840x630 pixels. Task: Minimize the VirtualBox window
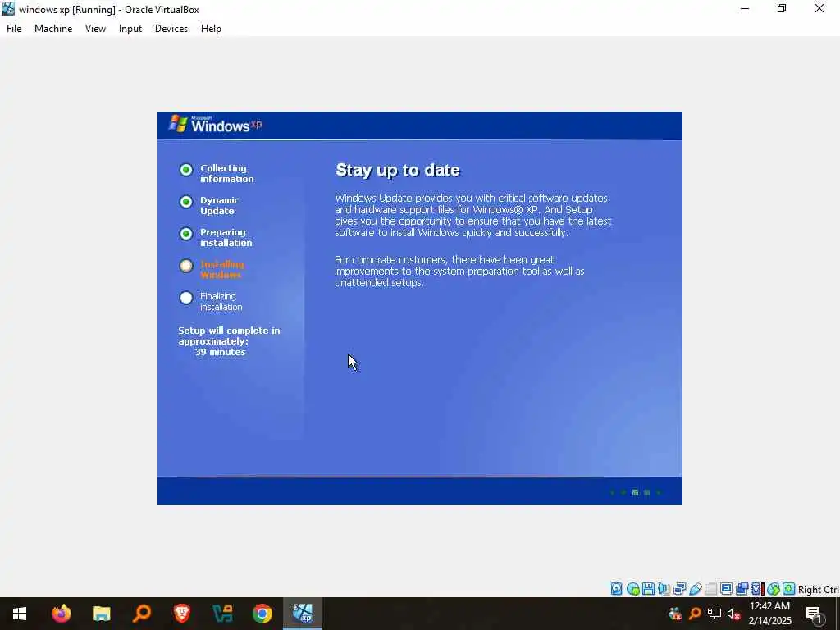[745, 9]
